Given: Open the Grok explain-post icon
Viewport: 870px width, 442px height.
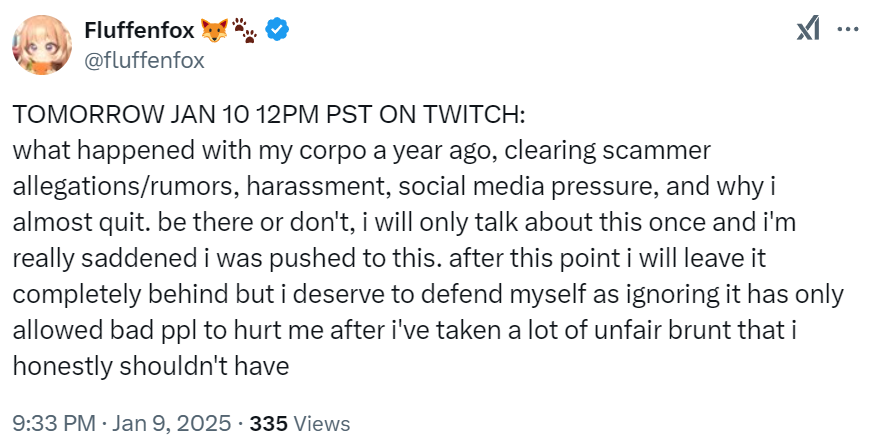Looking at the screenshot, I should [808, 28].
